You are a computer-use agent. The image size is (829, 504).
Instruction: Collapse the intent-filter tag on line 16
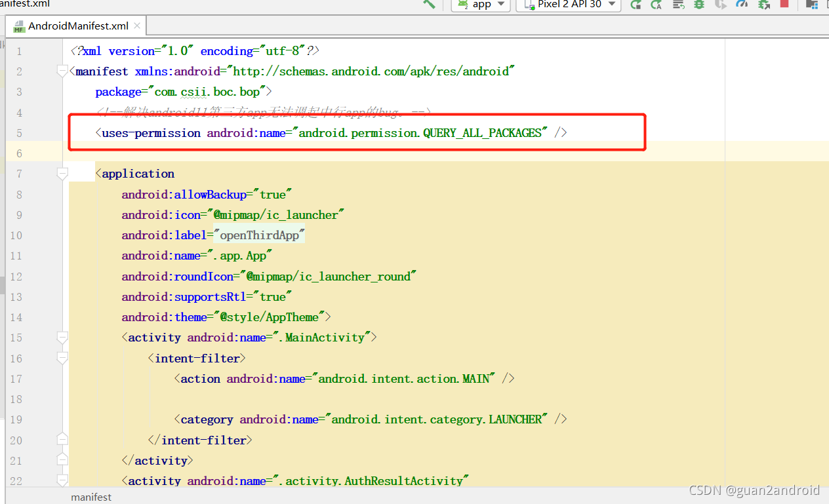coord(62,358)
